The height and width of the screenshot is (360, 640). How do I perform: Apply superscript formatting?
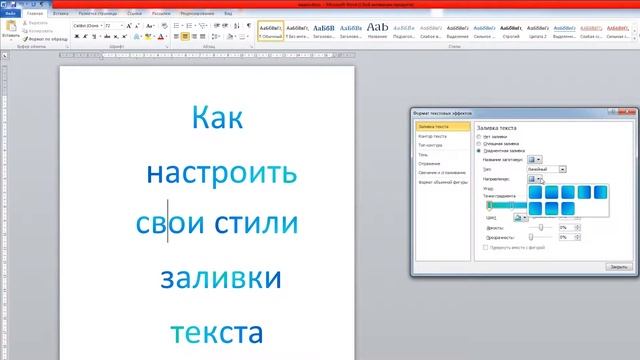click(124, 37)
